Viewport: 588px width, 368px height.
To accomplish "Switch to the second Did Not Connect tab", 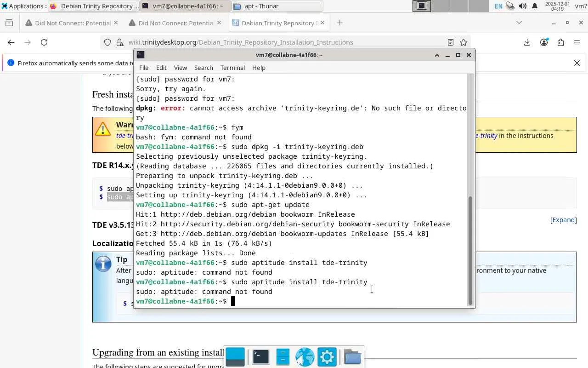I will tap(175, 23).
